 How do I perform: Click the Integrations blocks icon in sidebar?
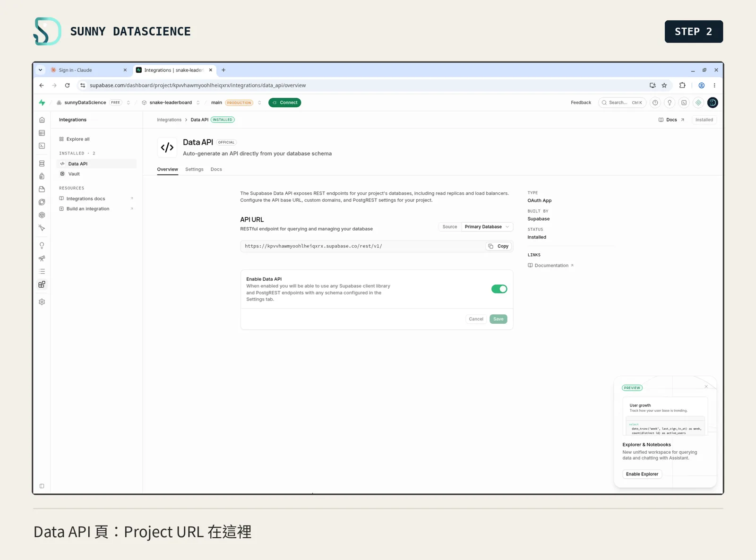[x=42, y=284]
